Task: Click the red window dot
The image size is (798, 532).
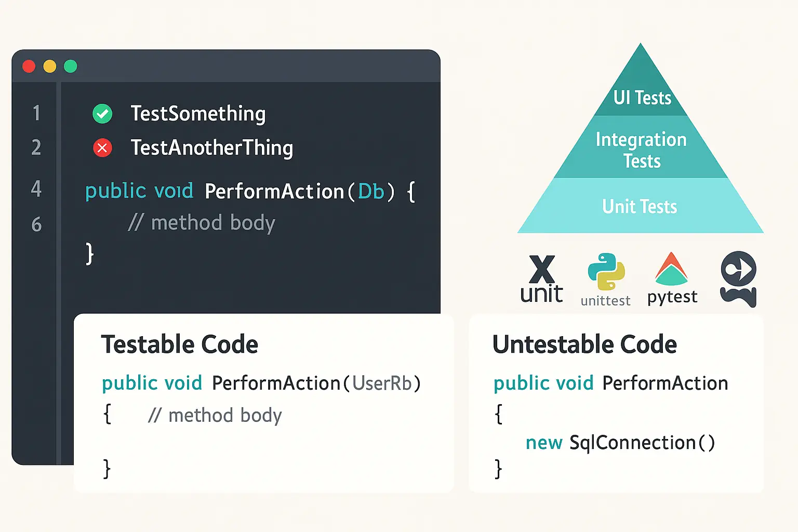Action: tap(29, 66)
